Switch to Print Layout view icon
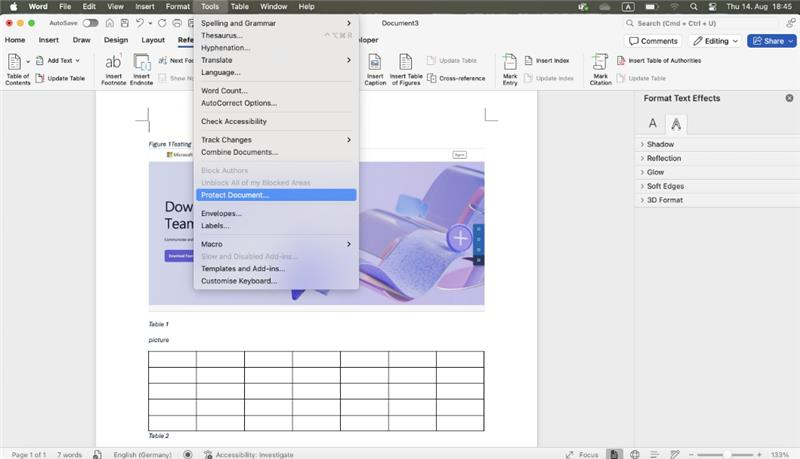 point(614,454)
